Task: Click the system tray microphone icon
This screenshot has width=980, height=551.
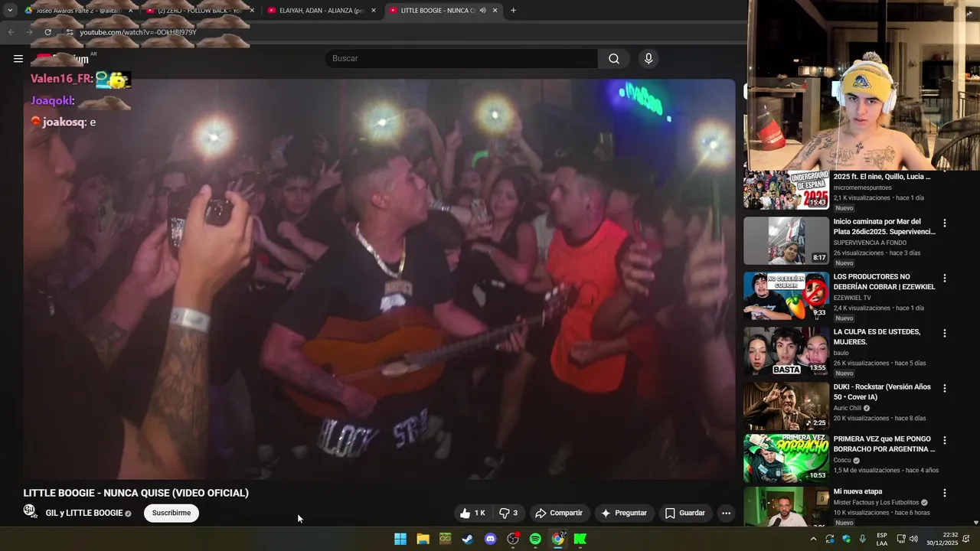Action: (863, 539)
